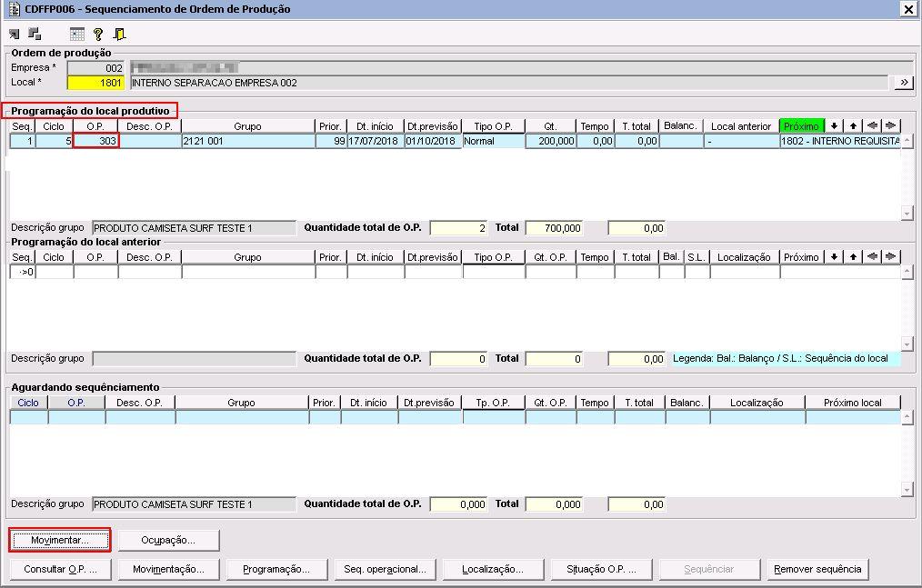Click the Consultar O.P. ... button
The width and height of the screenshot is (922, 588).
60,569
